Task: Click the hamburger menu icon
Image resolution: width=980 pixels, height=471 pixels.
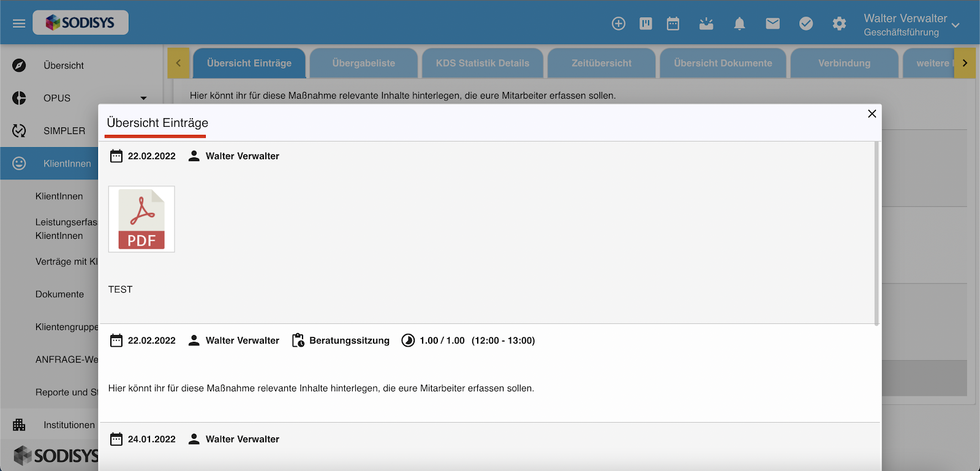Action: 19,23
